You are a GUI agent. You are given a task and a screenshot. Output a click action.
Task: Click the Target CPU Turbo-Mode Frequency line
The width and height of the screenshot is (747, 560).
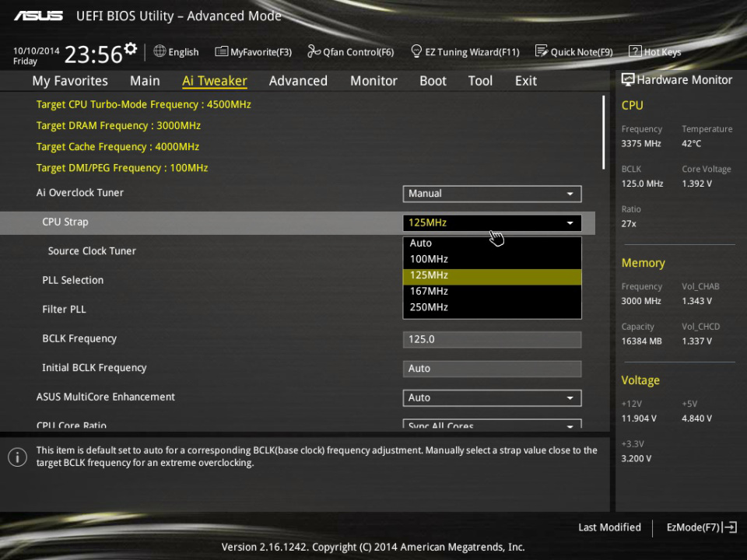pyautogui.click(x=144, y=104)
